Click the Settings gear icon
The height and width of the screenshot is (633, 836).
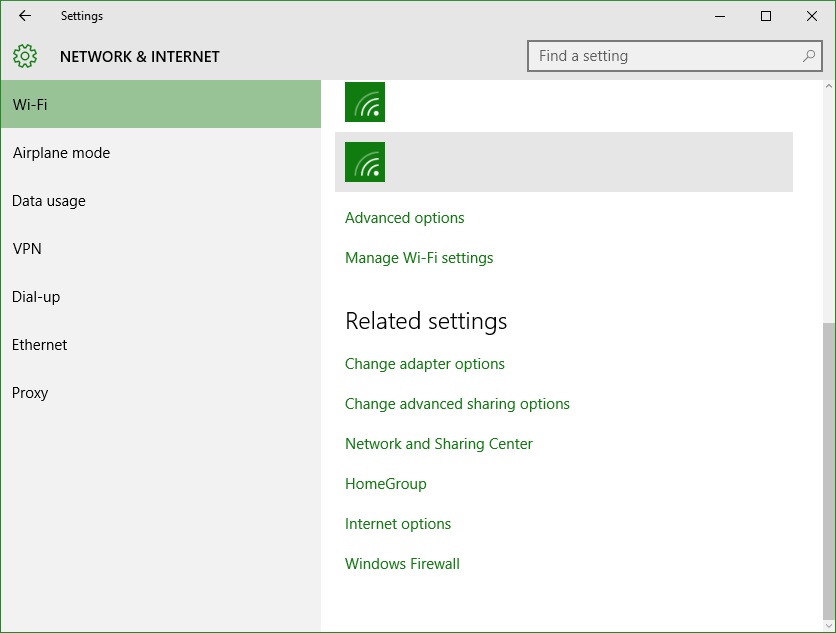click(25, 56)
